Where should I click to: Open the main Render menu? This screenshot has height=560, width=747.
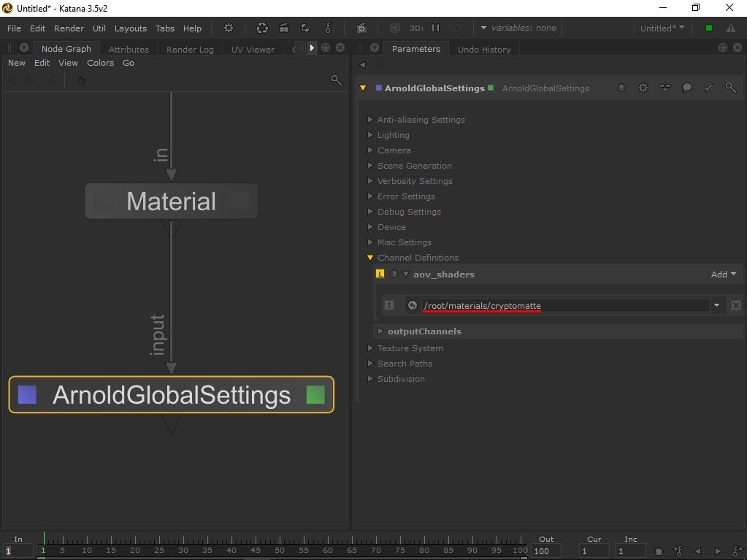point(69,28)
